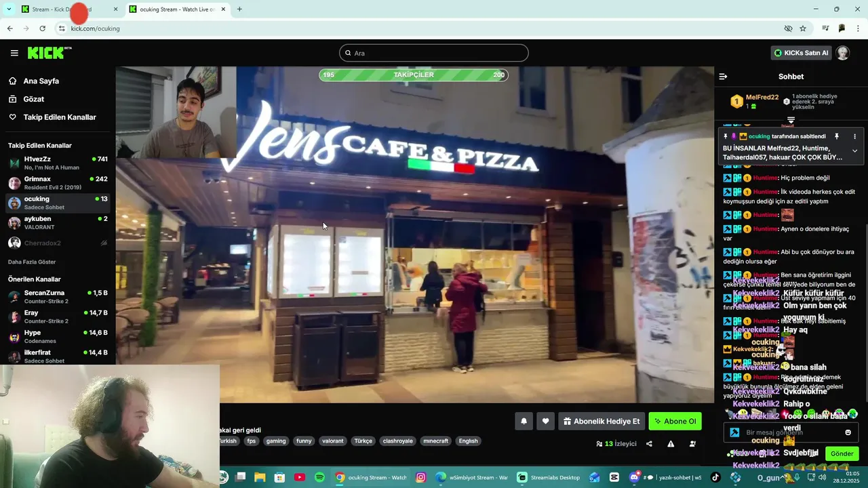The image size is (868, 488).
Task: Open Instagram from the taskbar
Action: 421,477
